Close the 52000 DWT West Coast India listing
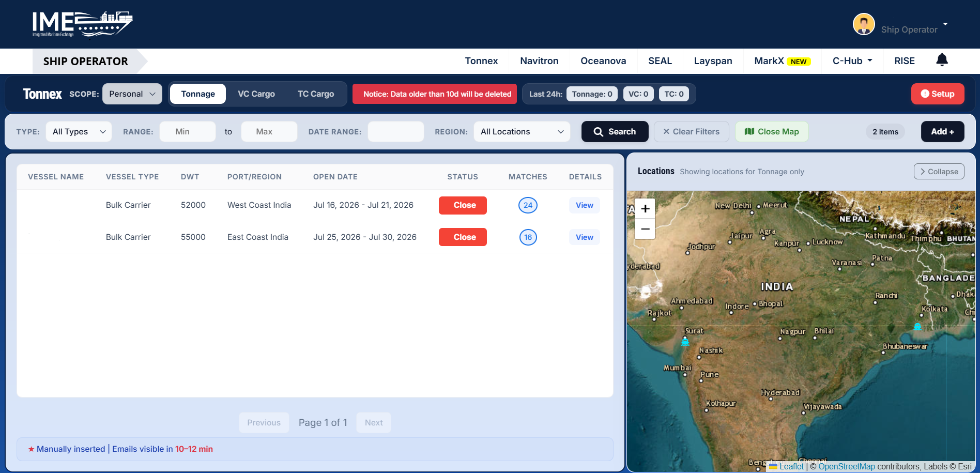The image size is (980, 473). [x=463, y=205]
